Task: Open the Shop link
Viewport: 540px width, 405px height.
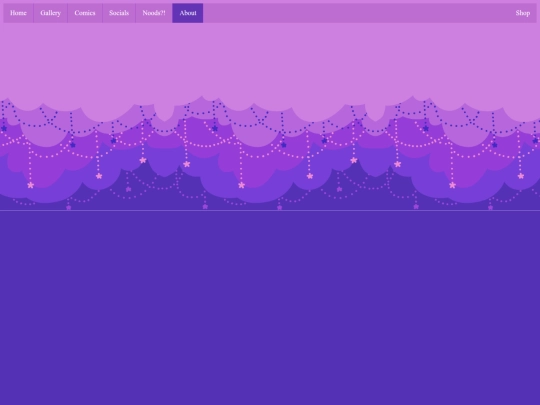Action: coord(522,13)
